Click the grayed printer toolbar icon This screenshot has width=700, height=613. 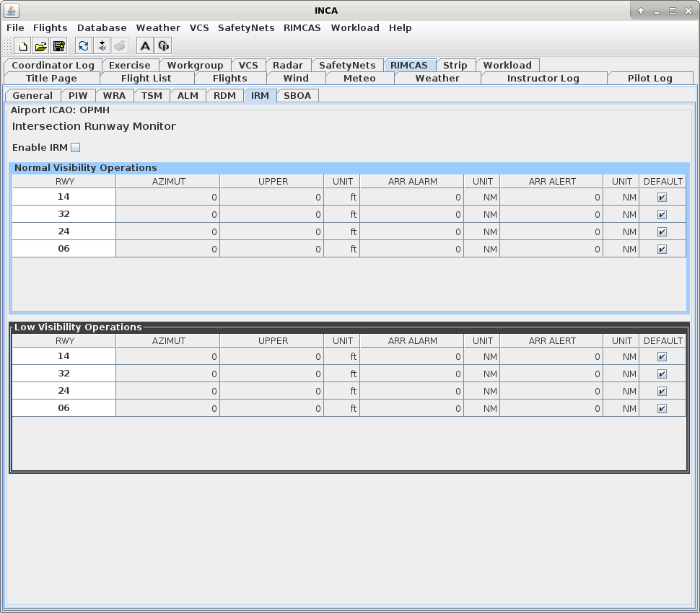[x=120, y=46]
